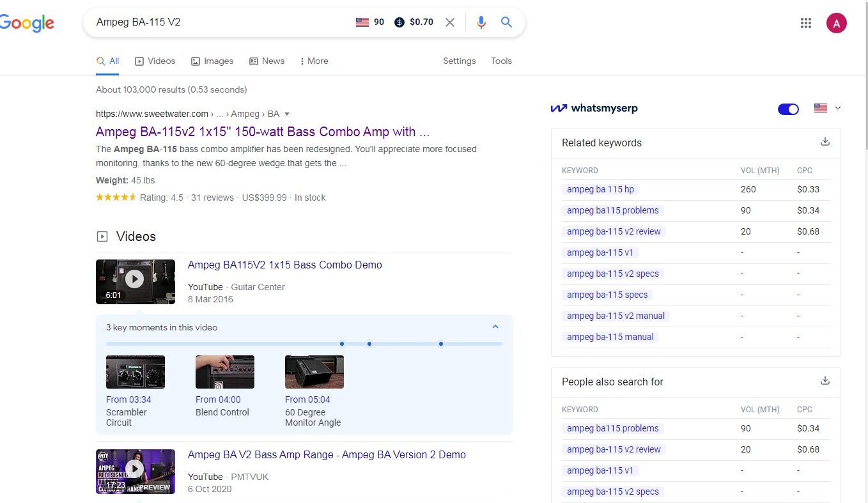Click the '260' volume value
Screen dimensions: 868x503
click(x=748, y=189)
